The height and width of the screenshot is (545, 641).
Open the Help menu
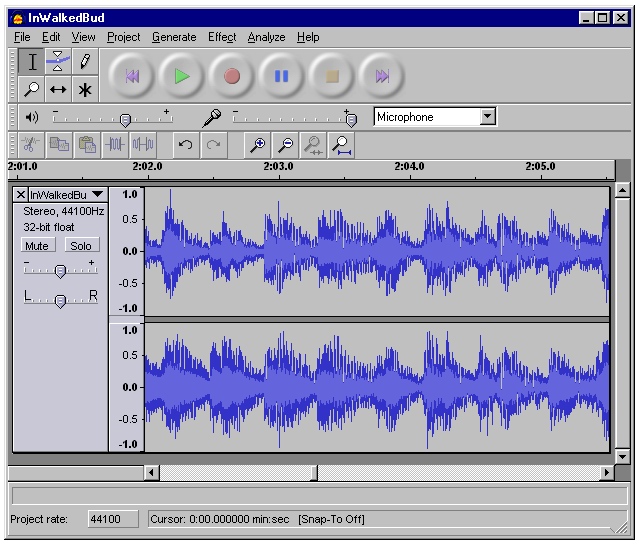tap(308, 37)
